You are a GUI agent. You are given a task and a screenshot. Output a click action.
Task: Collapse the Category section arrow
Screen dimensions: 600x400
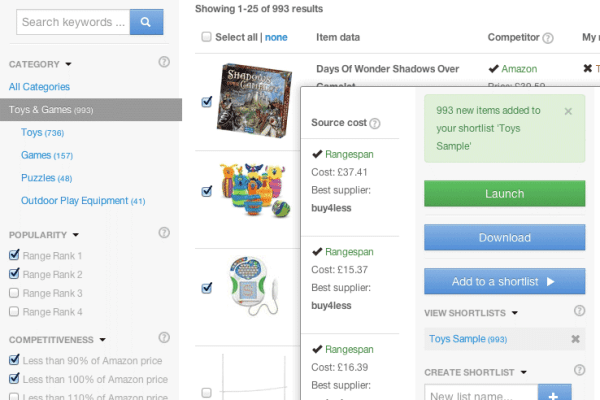[68, 64]
